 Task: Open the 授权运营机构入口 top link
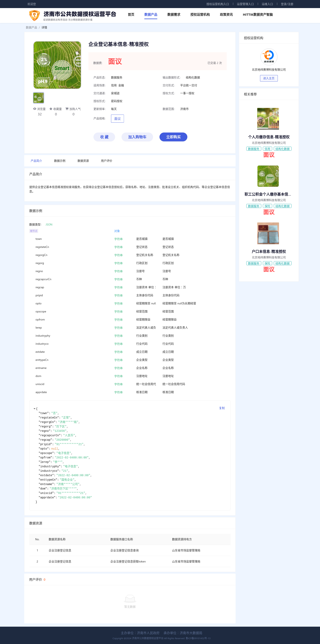click(x=218, y=4)
